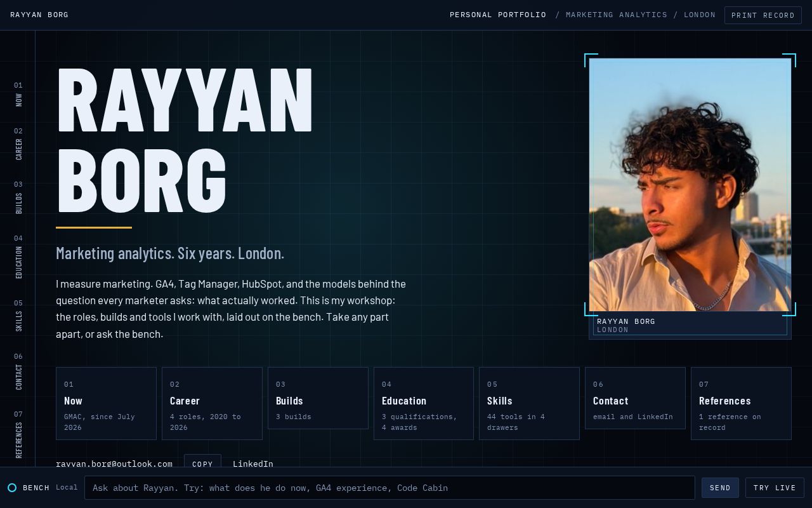Open the Print Record button
Viewport: 812px width, 508px height.
[x=763, y=15]
